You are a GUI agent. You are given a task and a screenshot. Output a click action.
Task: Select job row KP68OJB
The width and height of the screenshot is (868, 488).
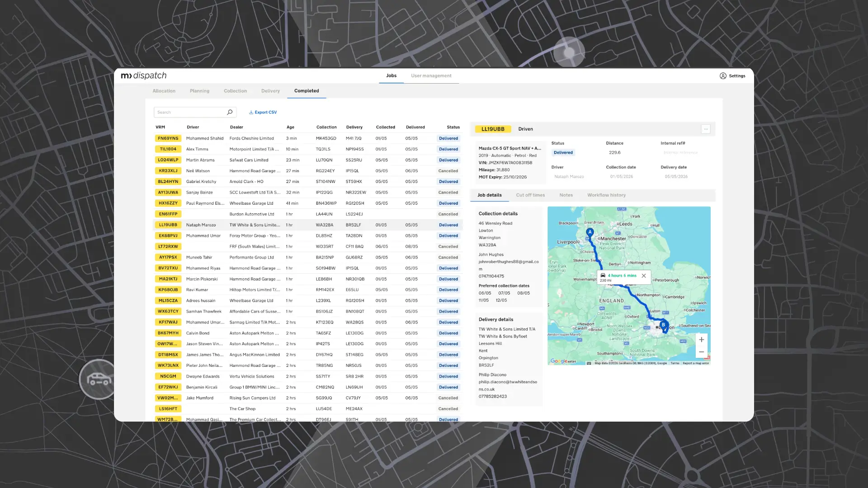coord(307,290)
